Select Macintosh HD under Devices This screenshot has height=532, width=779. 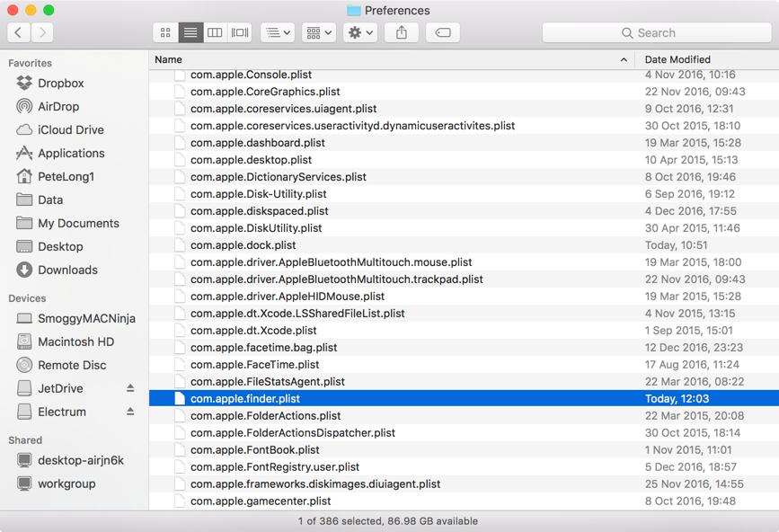click(75, 341)
